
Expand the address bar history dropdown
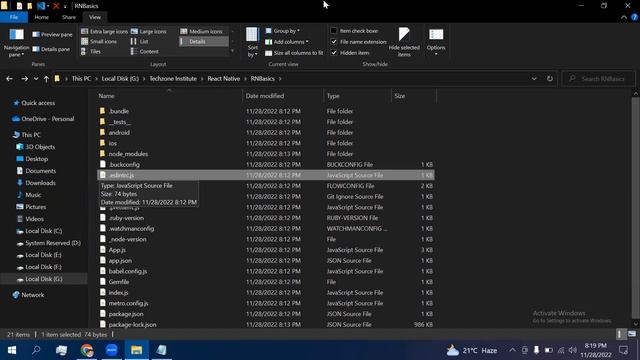pyautogui.click(x=534, y=79)
